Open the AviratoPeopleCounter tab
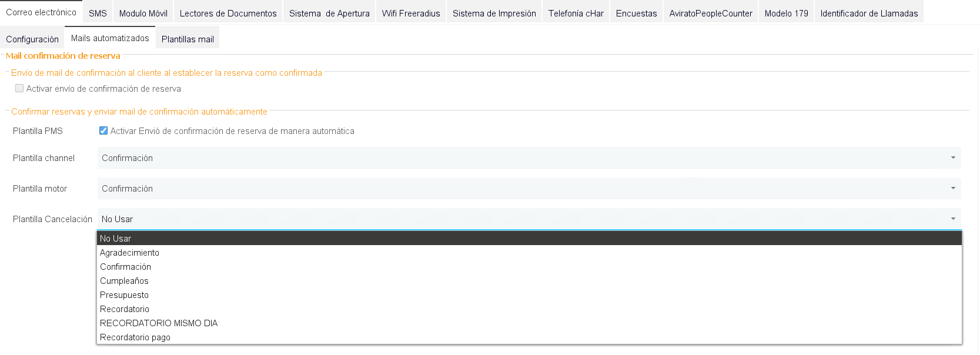Screen dimensions: 980x355 (x=711, y=13)
